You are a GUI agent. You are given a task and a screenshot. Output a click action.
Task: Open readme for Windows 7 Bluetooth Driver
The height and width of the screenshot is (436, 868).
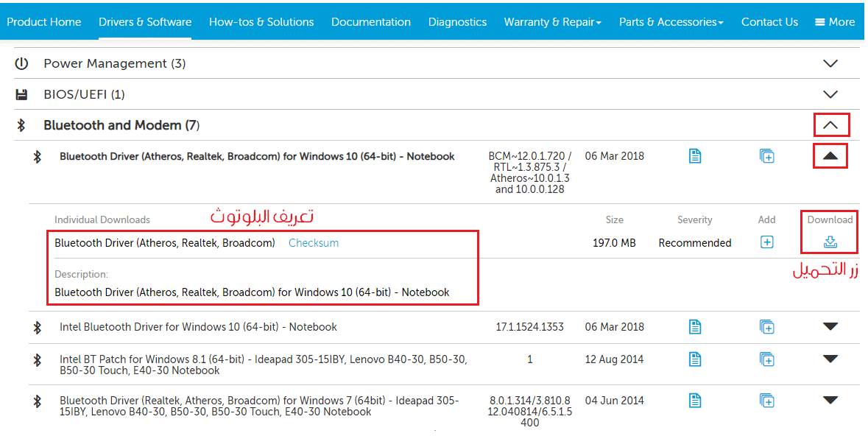point(695,400)
